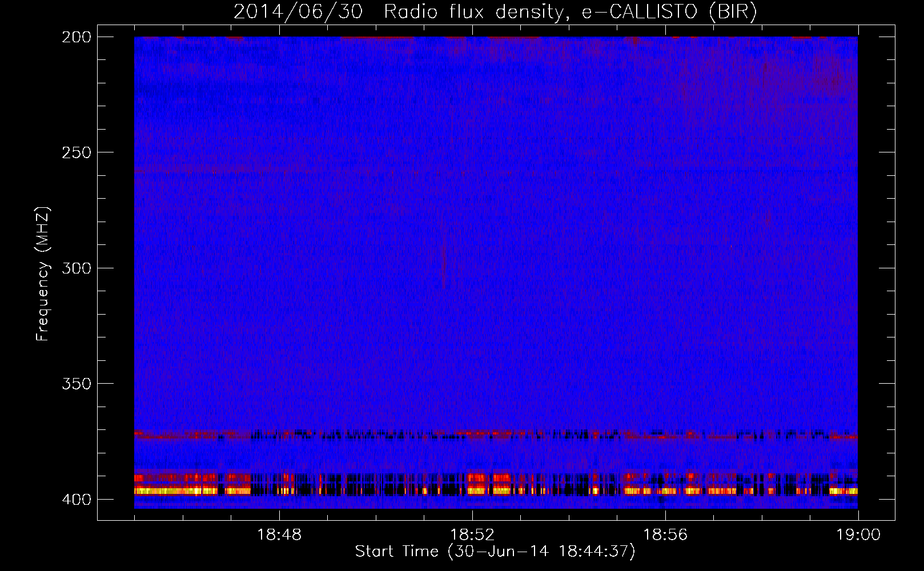Select the 'Frequency (MHZ)' axis label
The width and height of the screenshot is (924, 571).
point(43,274)
